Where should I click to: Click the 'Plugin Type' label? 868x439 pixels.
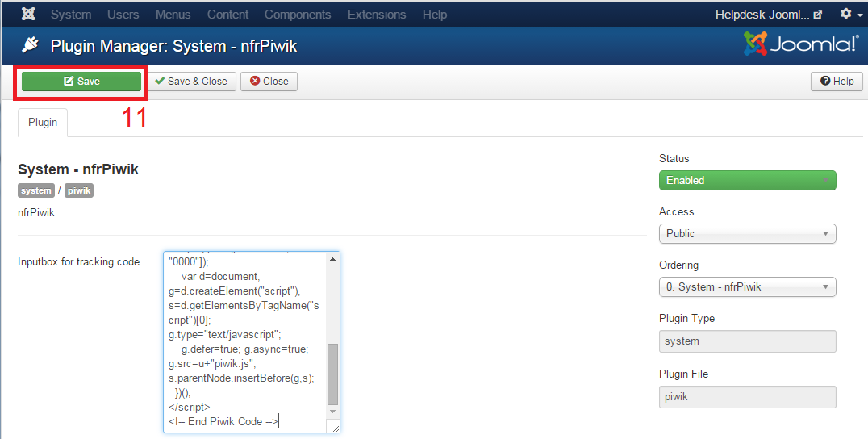(687, 318)
